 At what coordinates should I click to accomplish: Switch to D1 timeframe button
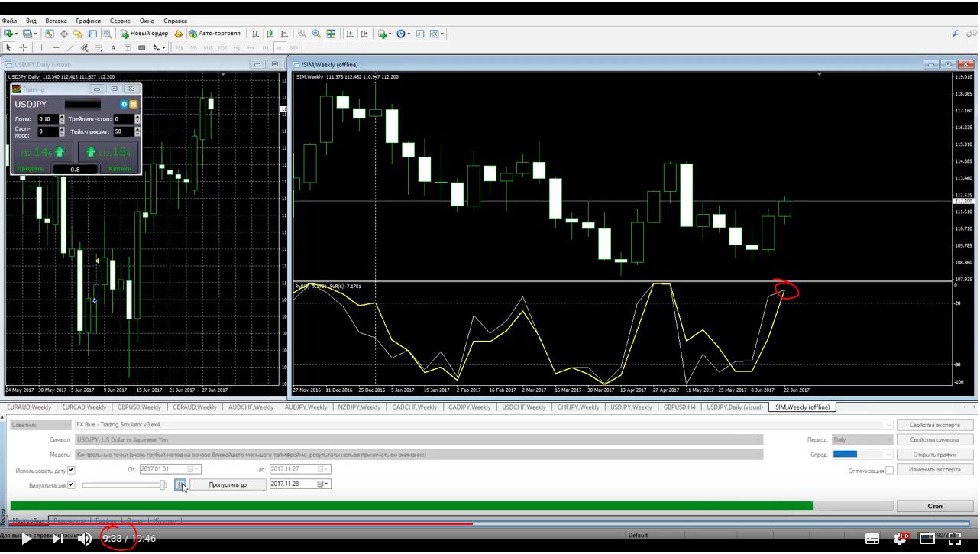click(265, 47)
